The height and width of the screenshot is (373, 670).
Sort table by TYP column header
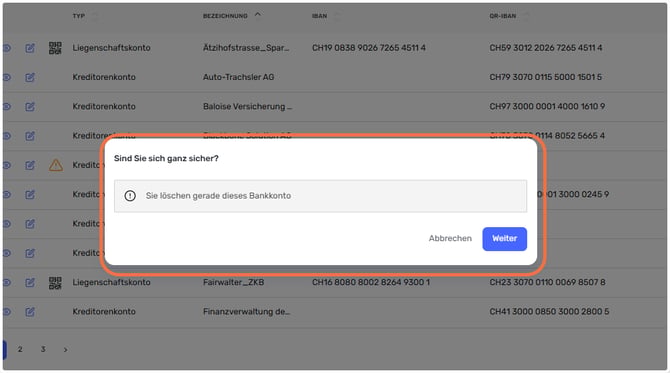point(79,16)
